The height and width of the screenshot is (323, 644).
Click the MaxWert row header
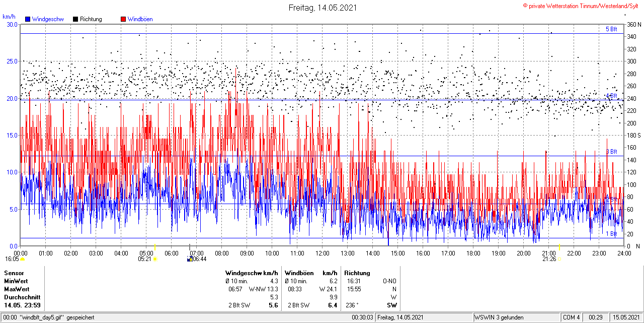click(17, 289)
